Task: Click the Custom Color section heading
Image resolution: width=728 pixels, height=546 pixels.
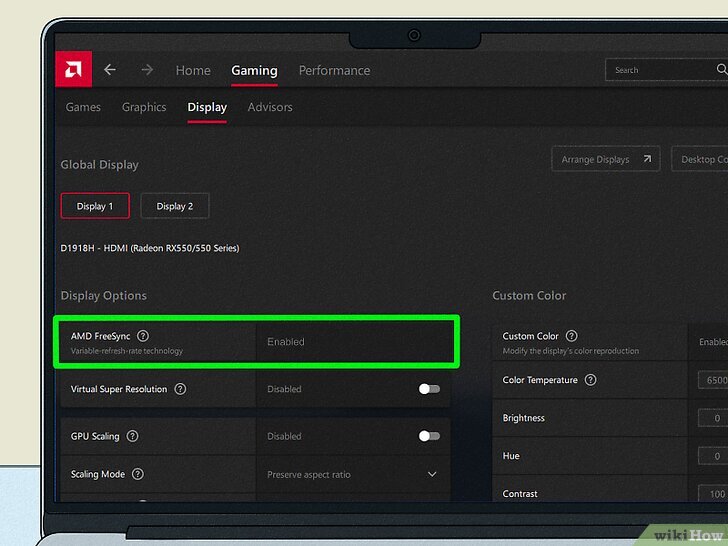Action: click(529, 296)
